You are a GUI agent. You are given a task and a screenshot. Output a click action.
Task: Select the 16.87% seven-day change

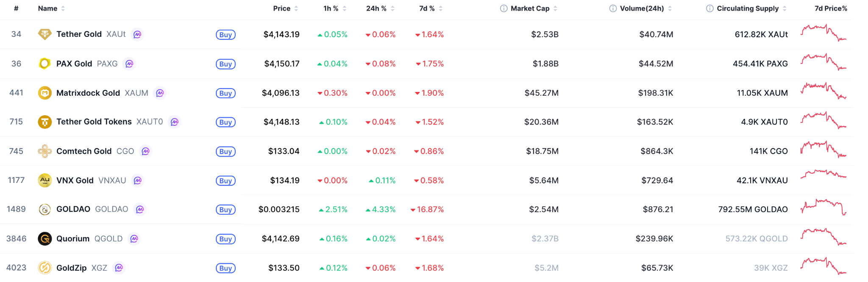coord(427,209)
